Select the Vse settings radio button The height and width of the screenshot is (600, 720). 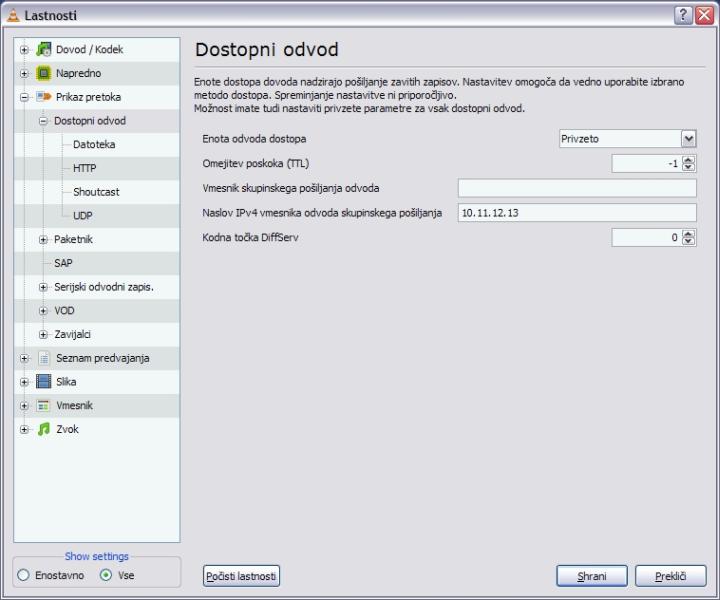pos(106,575)
